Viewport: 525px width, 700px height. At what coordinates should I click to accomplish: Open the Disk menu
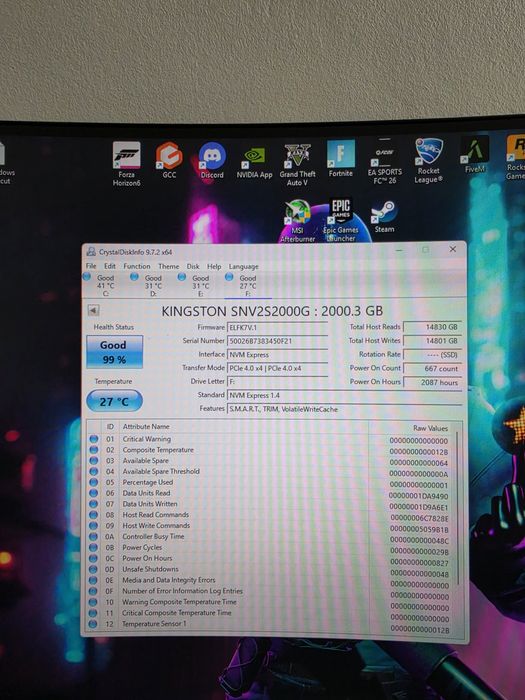(193, 267)
